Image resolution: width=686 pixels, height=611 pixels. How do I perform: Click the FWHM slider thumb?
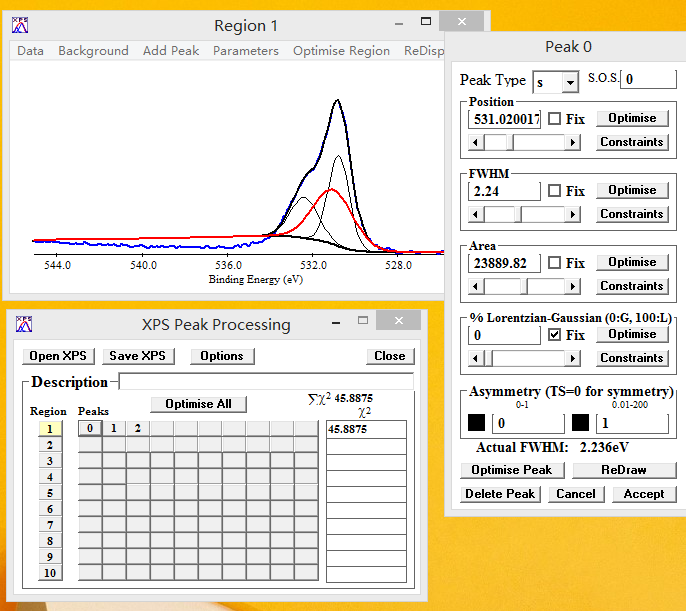518,214
